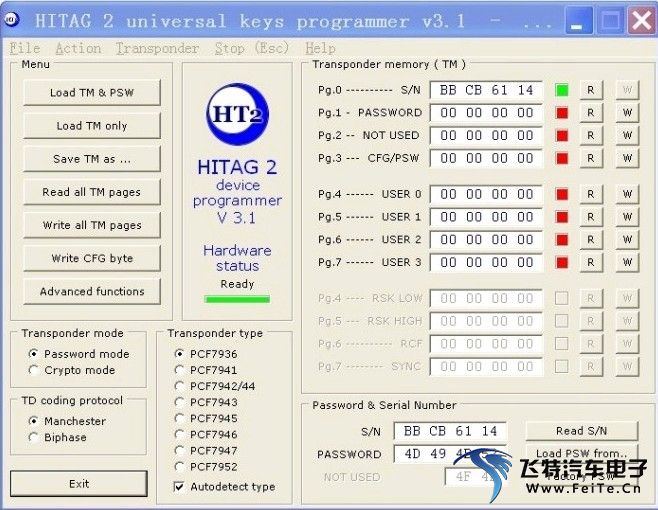Click the green hardware status bar
Image resolution: width=658 pixels, height=510 pixels.
coord(237,299)
